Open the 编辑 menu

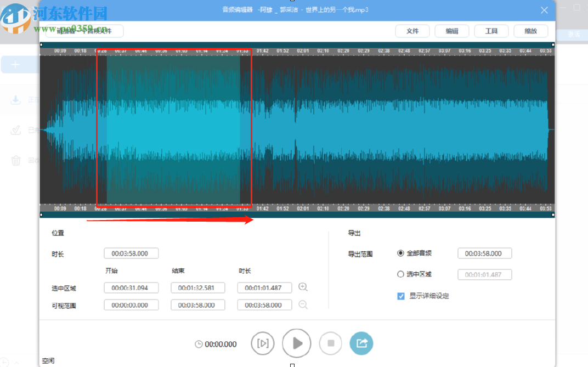click(x=452, y=31)
